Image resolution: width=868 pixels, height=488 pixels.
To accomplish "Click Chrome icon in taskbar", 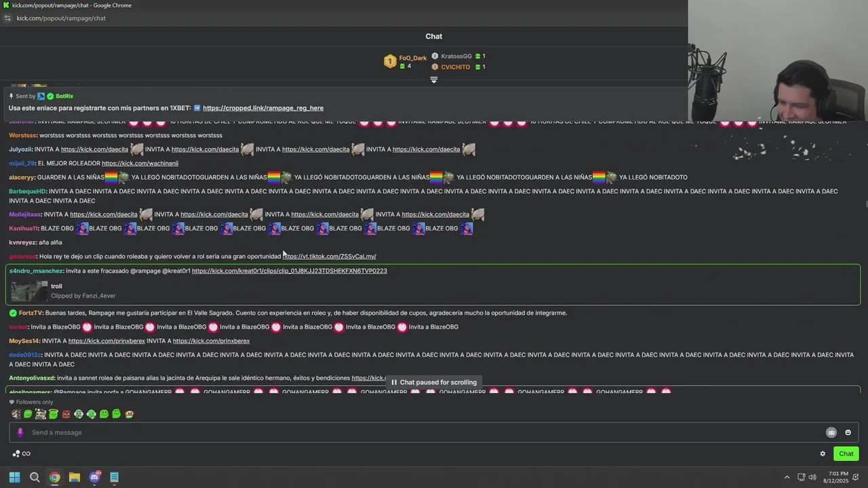I will [x=54, y=477].
